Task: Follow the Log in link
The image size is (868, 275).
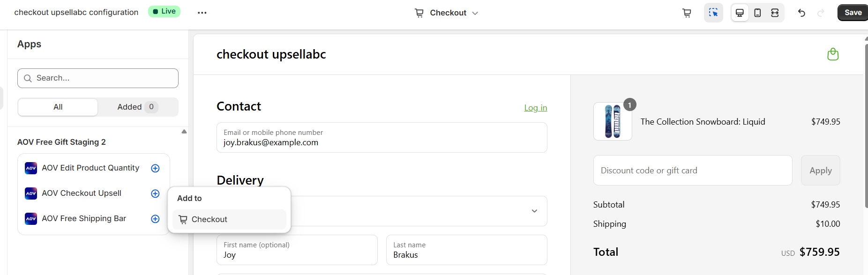Action: tap(535, 108)
